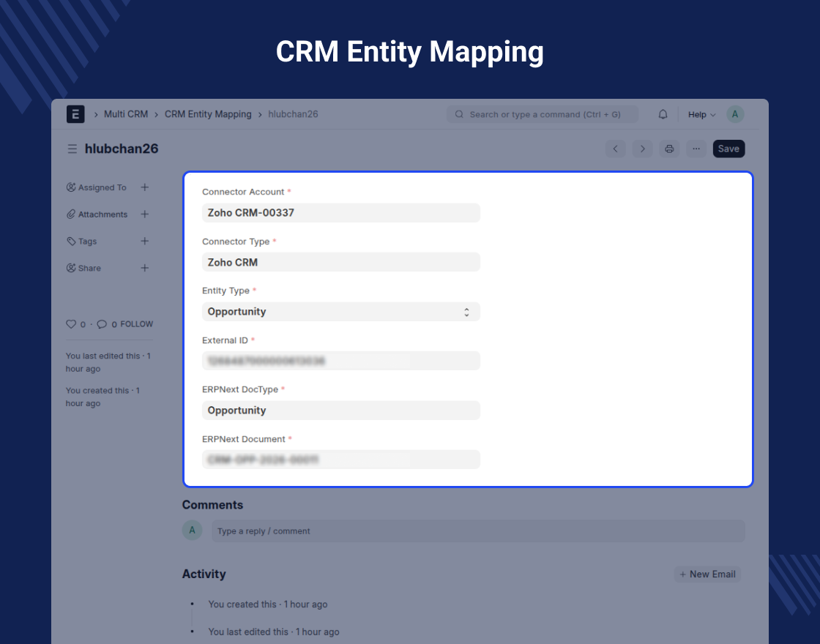Click the search magnifier icon in search bar
820x644 pixels.
459,114
